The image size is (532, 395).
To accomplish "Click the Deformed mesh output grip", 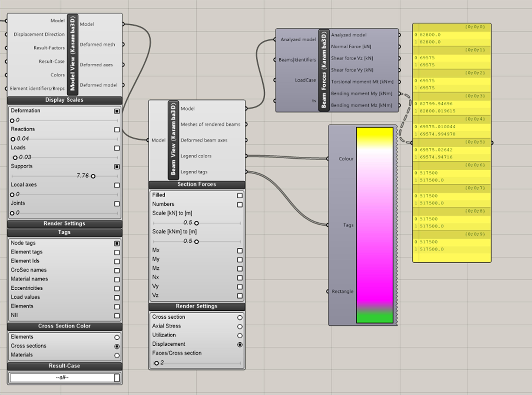I will coord(123,45).
